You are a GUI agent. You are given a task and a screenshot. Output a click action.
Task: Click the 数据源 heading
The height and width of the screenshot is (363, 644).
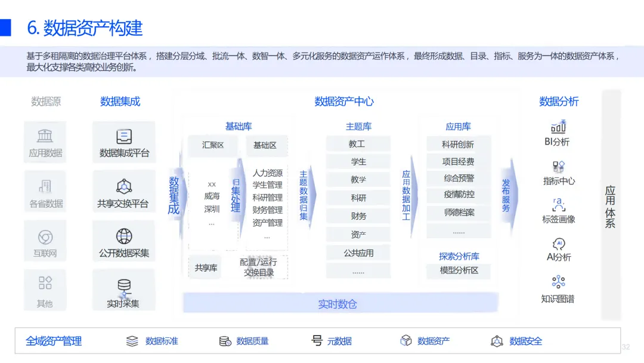point(46,101)
